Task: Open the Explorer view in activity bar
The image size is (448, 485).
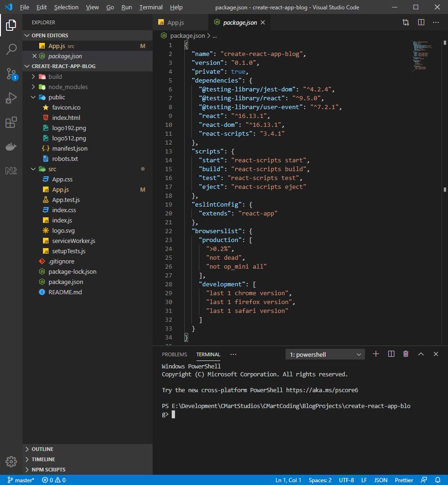Action: [x=11, y=25]
